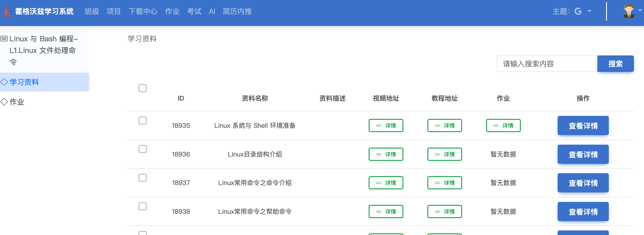Check the box for row 18937
Viewport: 644px width, 235px height.
143,178
